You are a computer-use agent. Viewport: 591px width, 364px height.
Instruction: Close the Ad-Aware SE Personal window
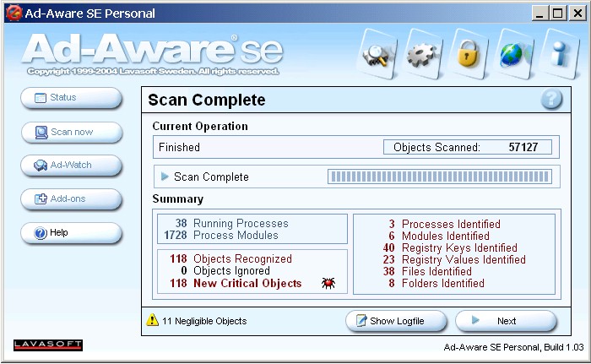pos(577,14)
